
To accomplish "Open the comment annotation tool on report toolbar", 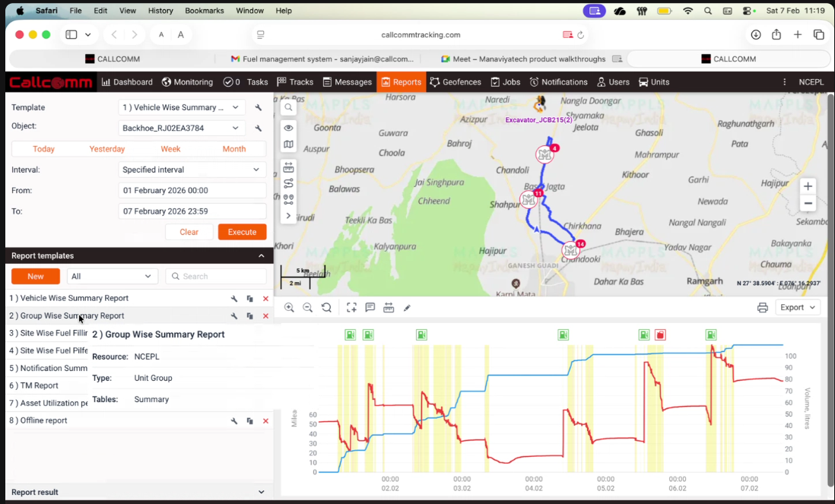I will point(370,307).
